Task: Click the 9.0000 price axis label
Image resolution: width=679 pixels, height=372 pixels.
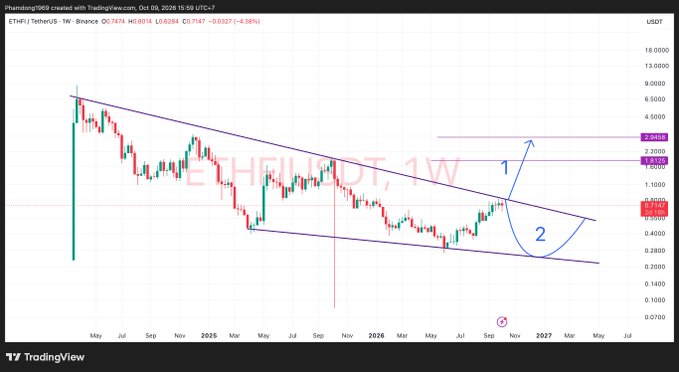Action: coord(656,84)
